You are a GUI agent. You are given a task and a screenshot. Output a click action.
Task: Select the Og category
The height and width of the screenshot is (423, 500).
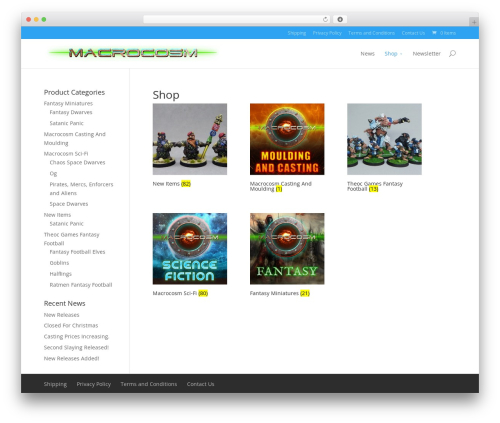(53, 173)
